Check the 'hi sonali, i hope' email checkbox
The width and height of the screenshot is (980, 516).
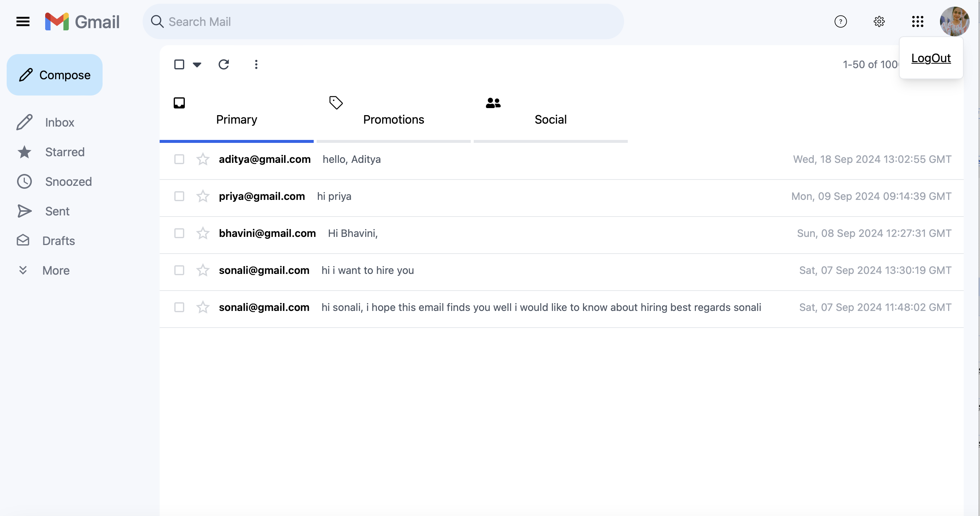179,307
